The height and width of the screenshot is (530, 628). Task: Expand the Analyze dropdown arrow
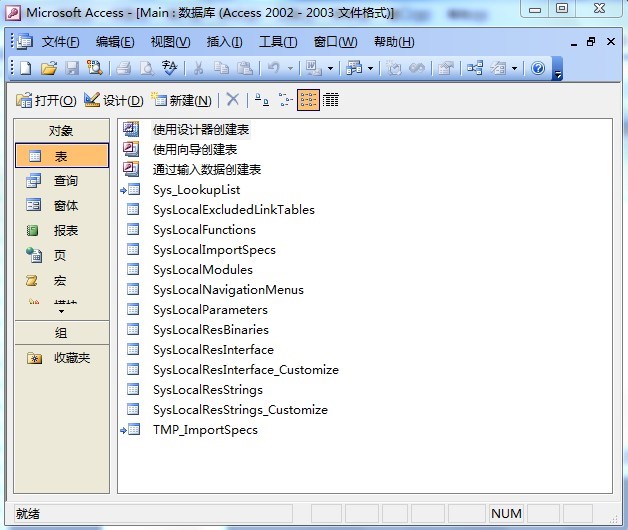[x=370, y=69]
